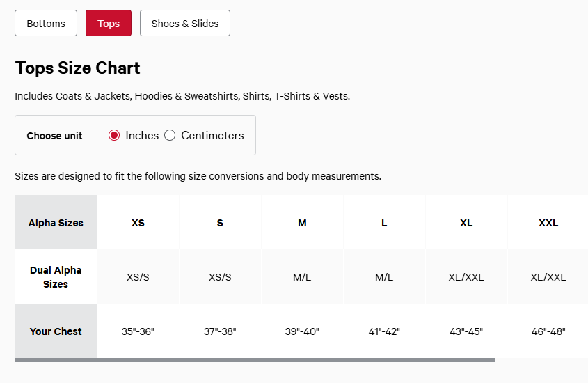The height and width of the screenshot is (383, 588).
Task: Open the T-Shirts link
Action: [292, 96]
